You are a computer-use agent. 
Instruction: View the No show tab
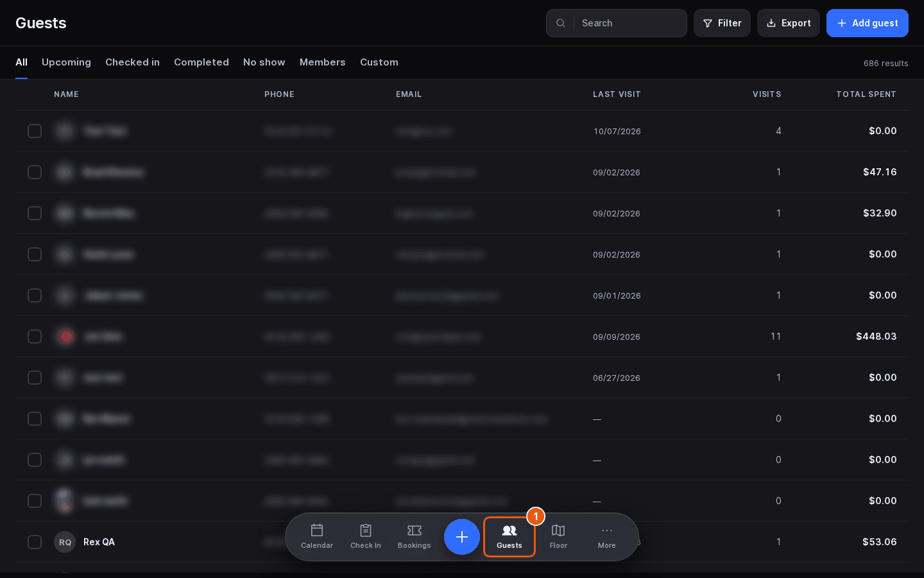tap(264, 62)
